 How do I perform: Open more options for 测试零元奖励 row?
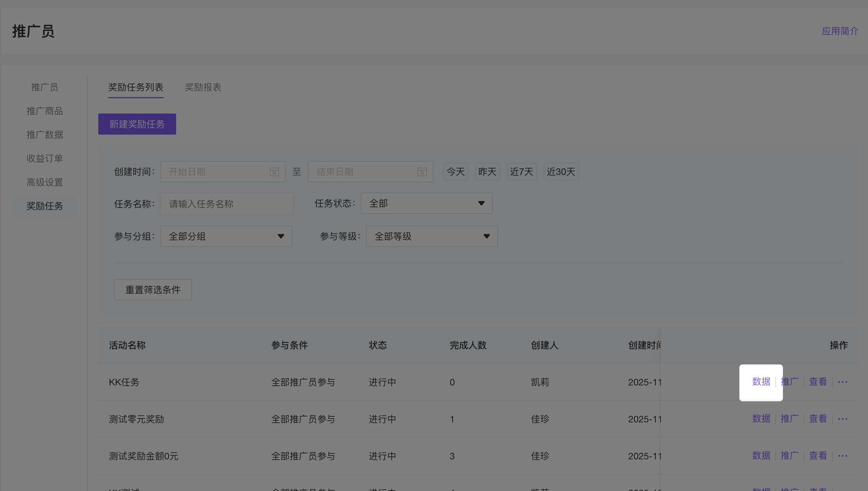[842, 419]
